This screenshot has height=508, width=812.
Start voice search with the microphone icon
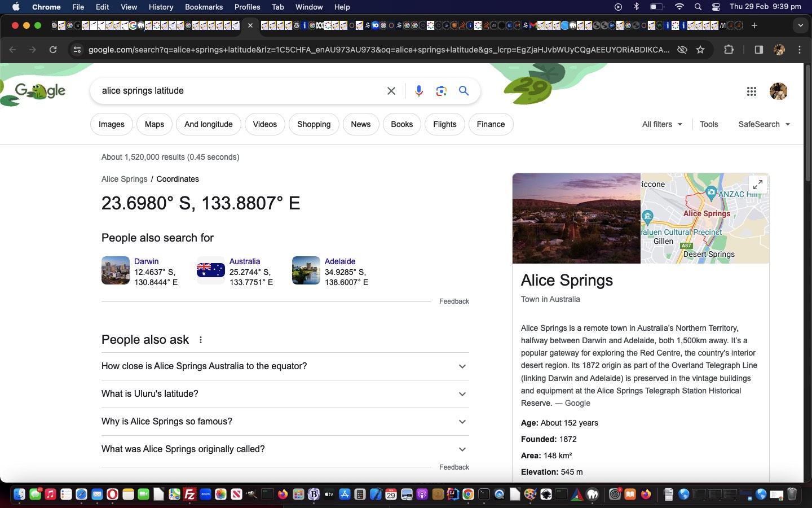click(419, 91)
